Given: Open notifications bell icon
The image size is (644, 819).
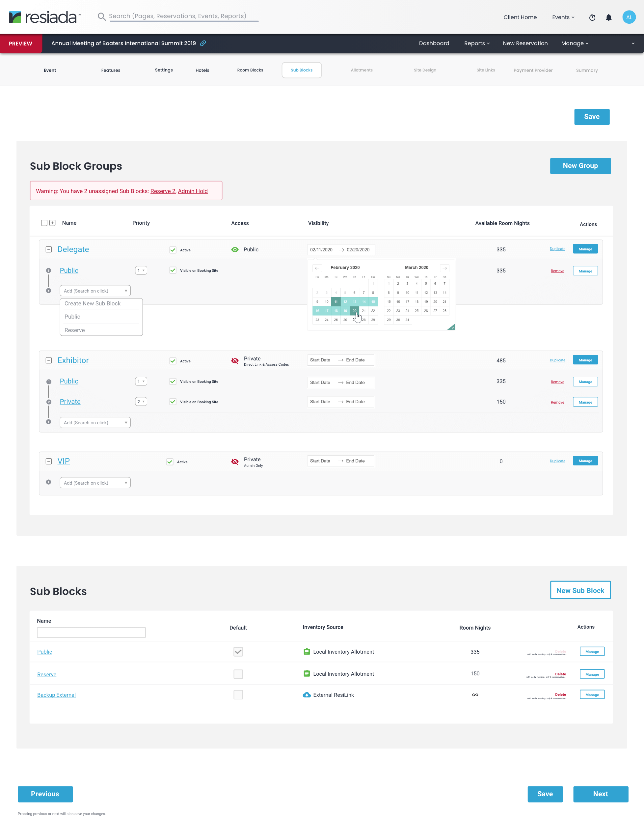Looking at the screenshot, I should (x=608, y=17).
